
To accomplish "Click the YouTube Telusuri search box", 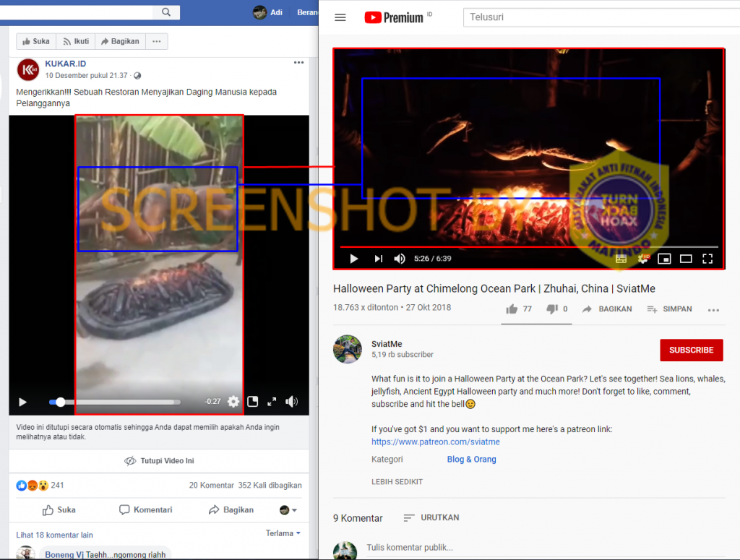I will [x=602, y=17].
